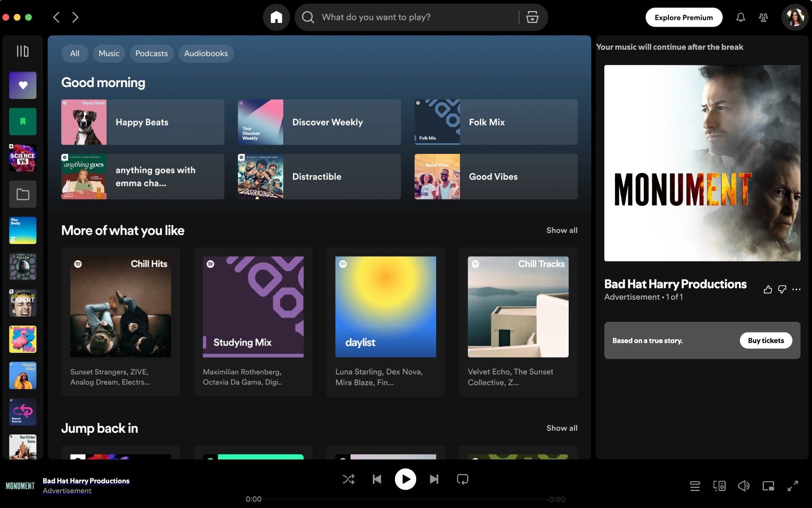Show all in More of what you like
Screen dimensions: 812x508
[x=561, y=230]
